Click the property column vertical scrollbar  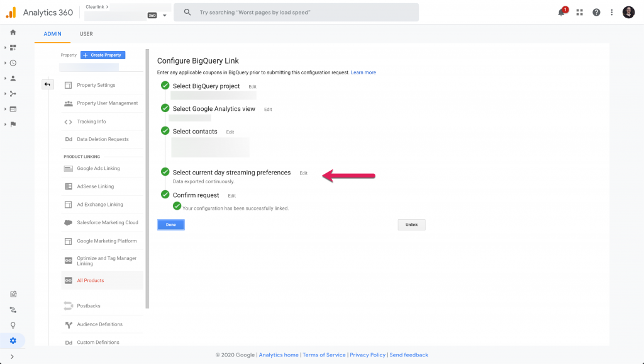147,179
